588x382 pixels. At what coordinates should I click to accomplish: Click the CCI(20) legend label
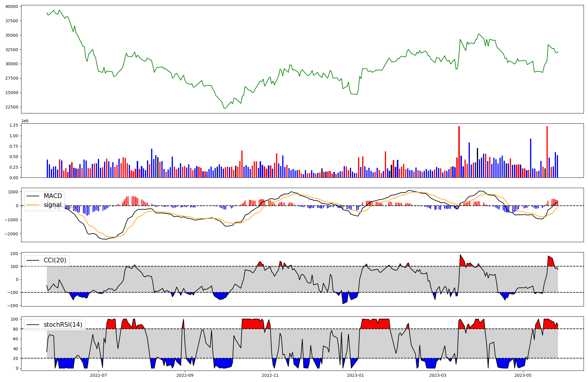point(55,260)
